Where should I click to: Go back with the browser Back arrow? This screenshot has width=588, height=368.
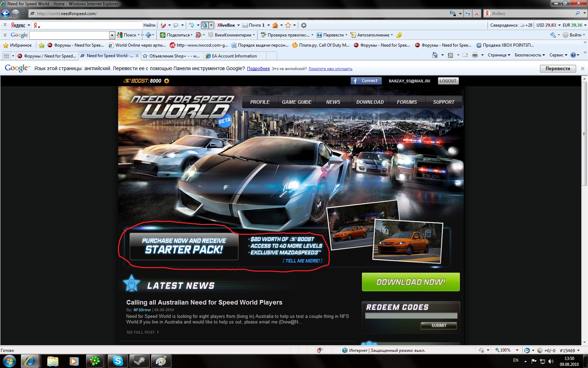5,13
